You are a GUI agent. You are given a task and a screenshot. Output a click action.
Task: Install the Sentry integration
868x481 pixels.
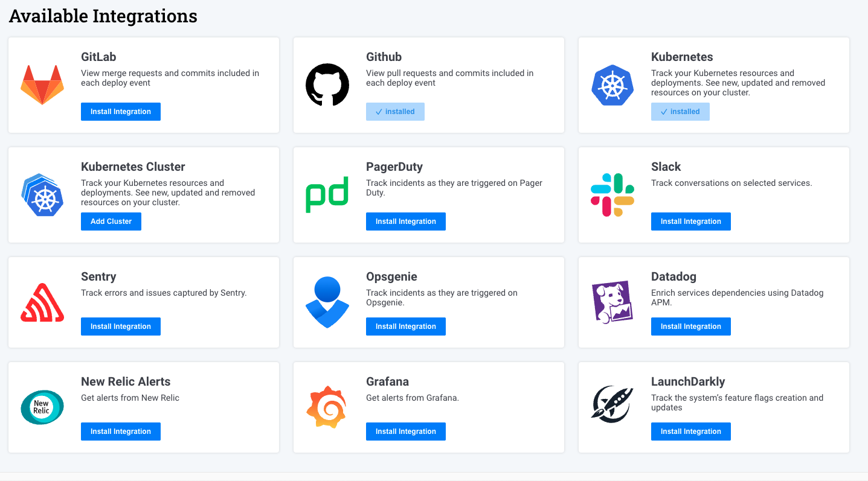121,327
